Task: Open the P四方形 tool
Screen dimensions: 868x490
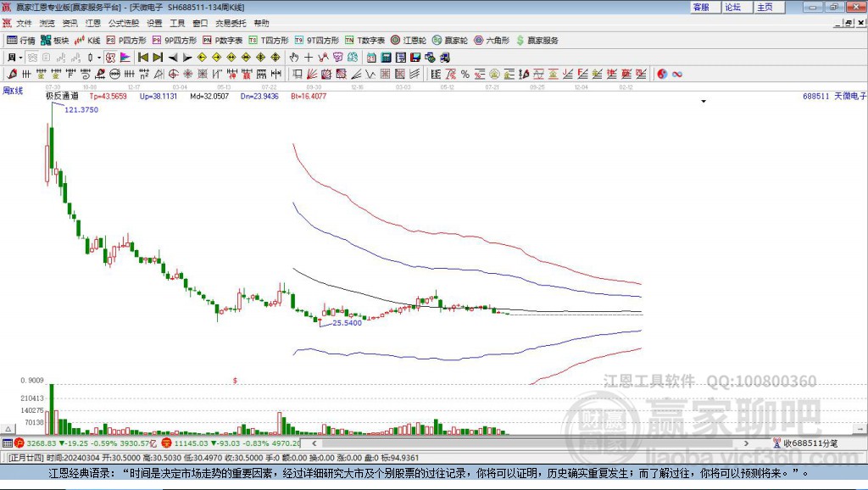Action: (126, 41)
